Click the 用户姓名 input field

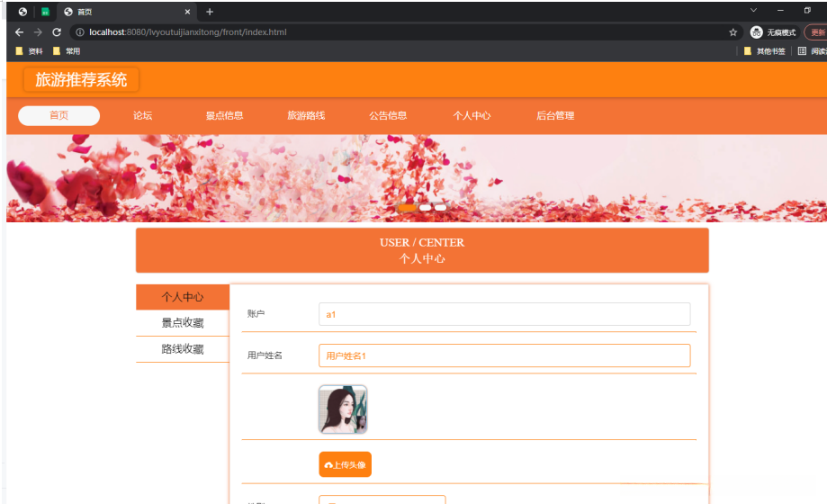(x=504, y=355)
